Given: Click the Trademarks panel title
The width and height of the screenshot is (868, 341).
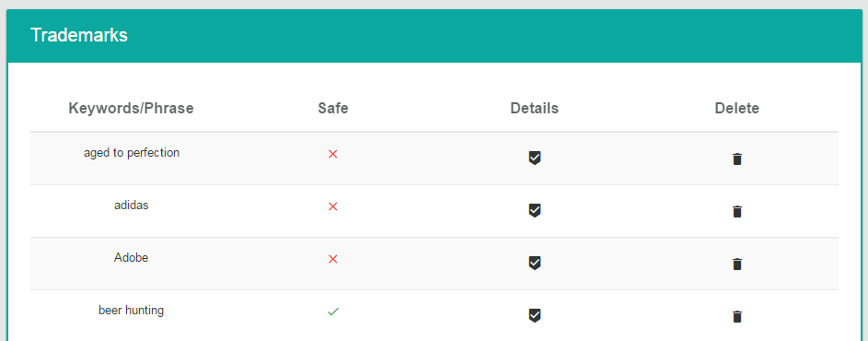Looking at the screenshot, I should [x=79, y=35].
